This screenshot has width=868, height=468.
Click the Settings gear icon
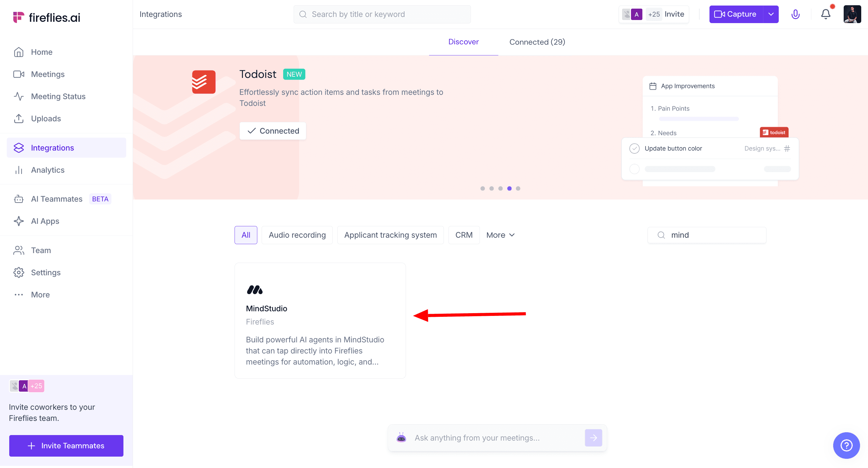point(18,272)
